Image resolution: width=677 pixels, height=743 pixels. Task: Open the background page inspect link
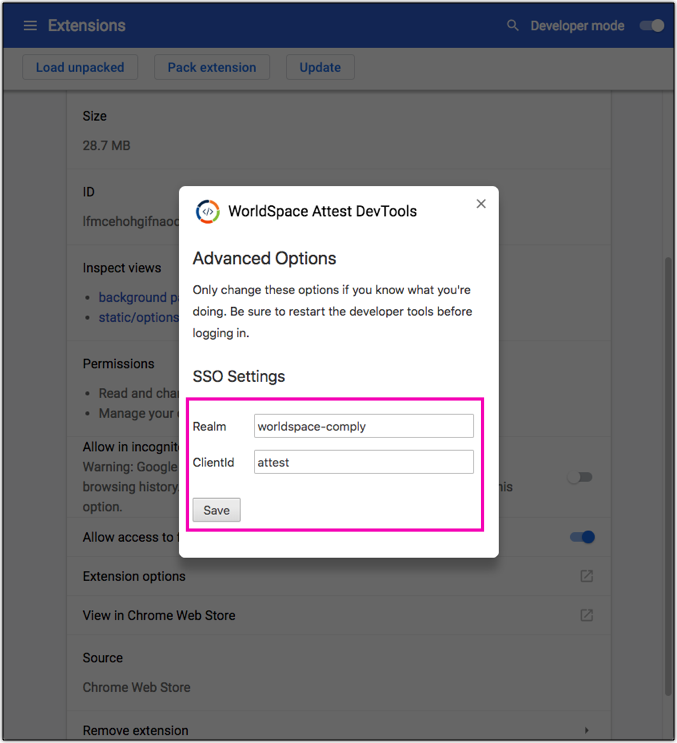(139, 297)
